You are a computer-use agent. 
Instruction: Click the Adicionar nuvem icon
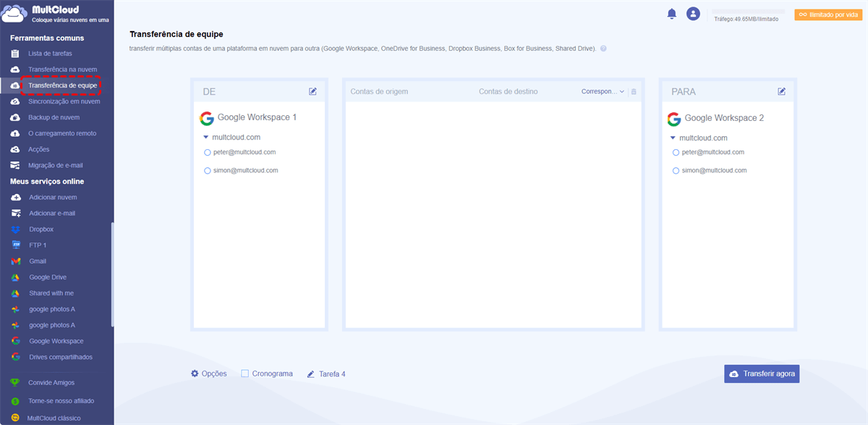pos(16,197)
